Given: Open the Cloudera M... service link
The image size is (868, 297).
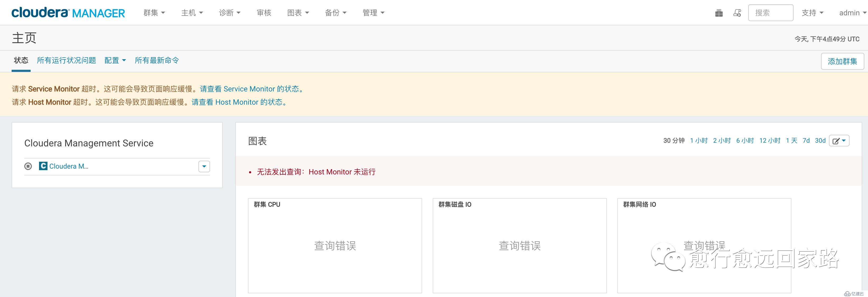Looking at the screenshot, I should 69,166.
